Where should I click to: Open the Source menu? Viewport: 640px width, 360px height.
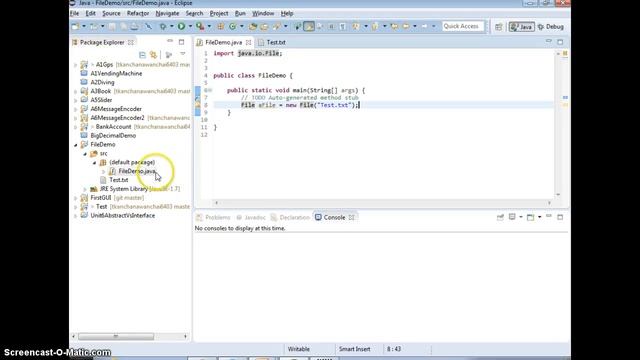pos(111,13)
